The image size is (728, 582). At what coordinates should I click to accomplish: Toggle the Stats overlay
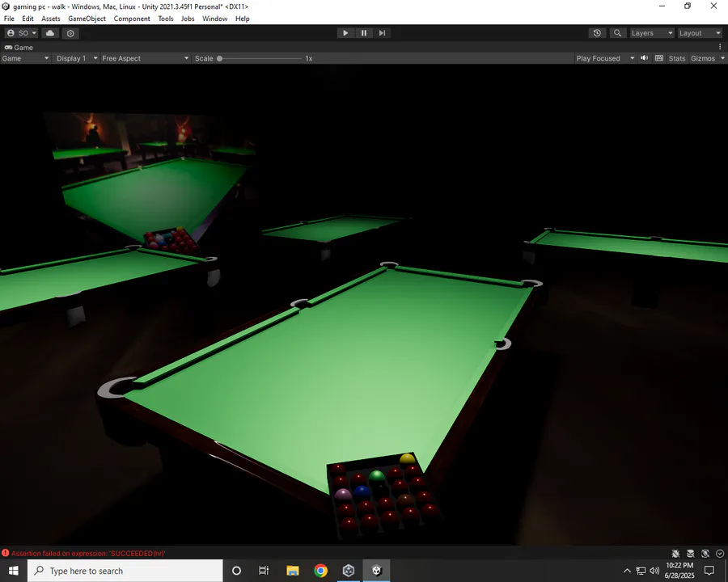pyautogui.click(x=676, y=58)
